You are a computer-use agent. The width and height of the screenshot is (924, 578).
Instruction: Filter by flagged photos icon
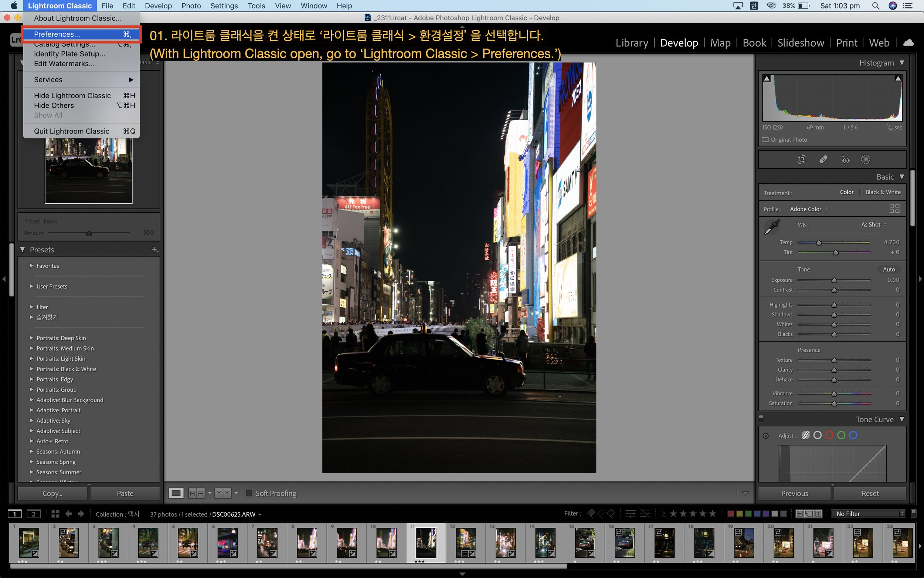[x=591, y=513]
